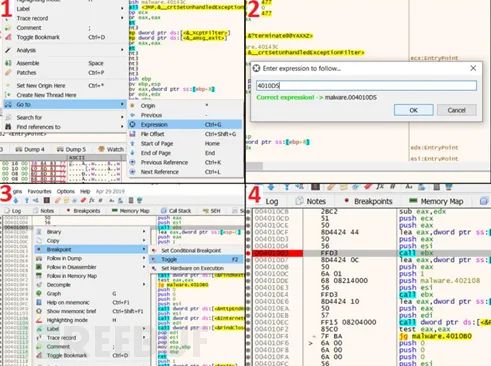The image size is (491, 366).
Task: Toggle the red breakpoint at call ebx row
Action: click(x=248, y=253)
